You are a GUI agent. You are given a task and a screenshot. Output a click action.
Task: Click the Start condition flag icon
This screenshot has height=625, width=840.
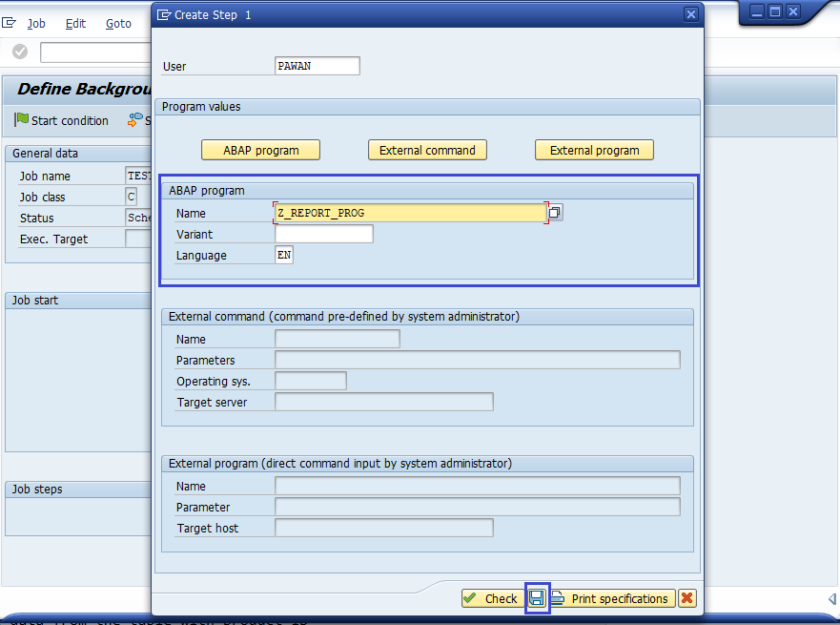(x=21, y=120)
